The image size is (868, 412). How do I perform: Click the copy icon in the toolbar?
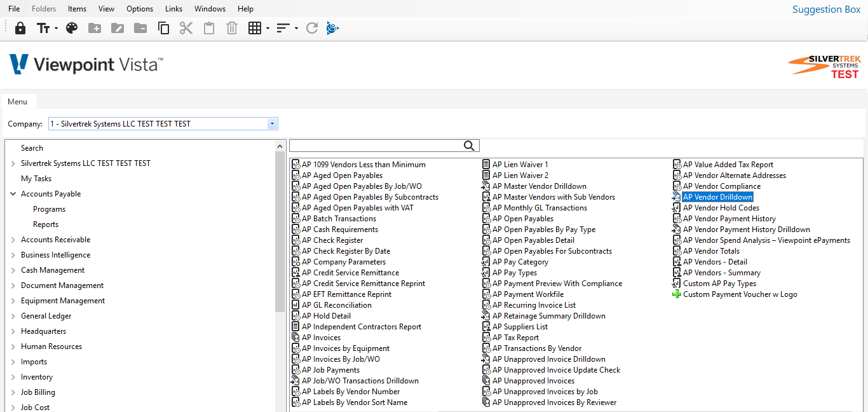[x=163, y=28]
